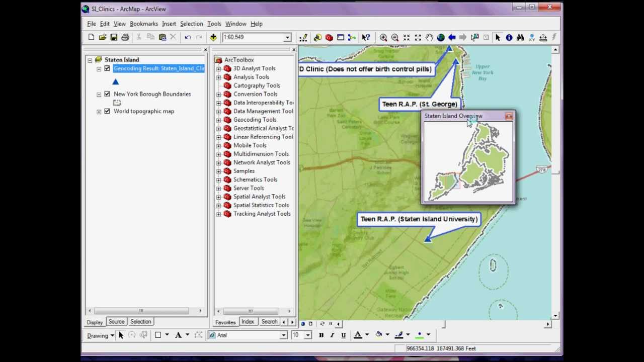
Task: Click the New Map File icon
Action: point(91,37)
